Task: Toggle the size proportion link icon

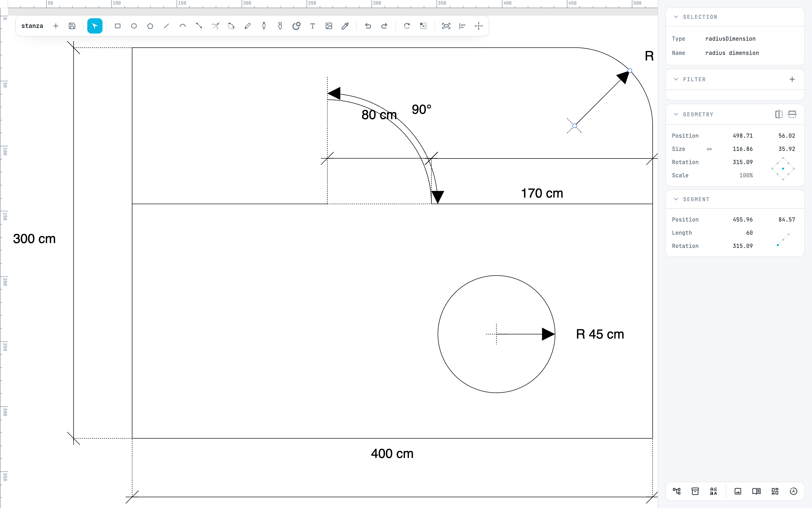Action: [709, 149]
